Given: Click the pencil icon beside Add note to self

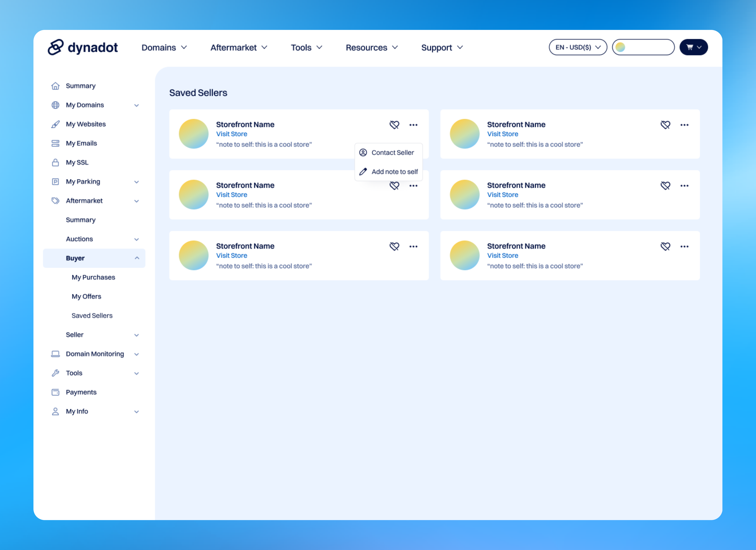Looking at the screenshot, I should tap(363, 172).
